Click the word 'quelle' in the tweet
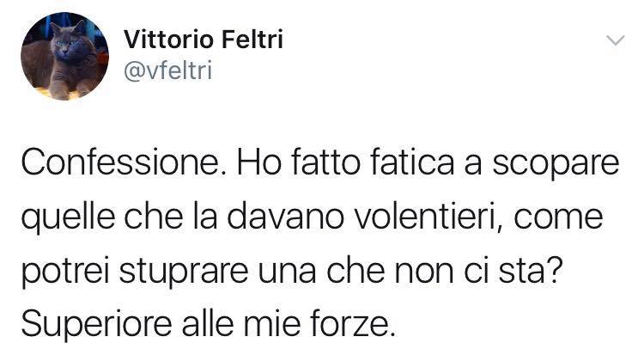Screen dimensions: 644x355 tap(68, 219)
